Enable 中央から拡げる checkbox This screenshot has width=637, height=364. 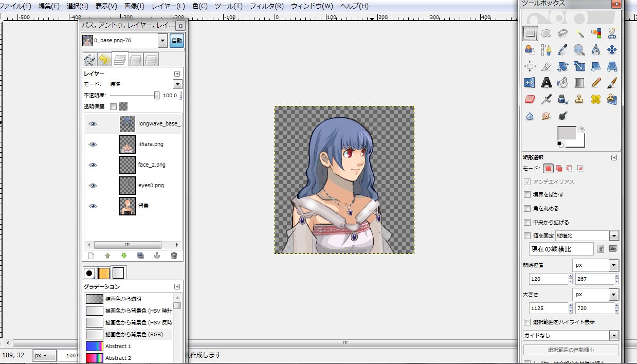click(527, 223)
